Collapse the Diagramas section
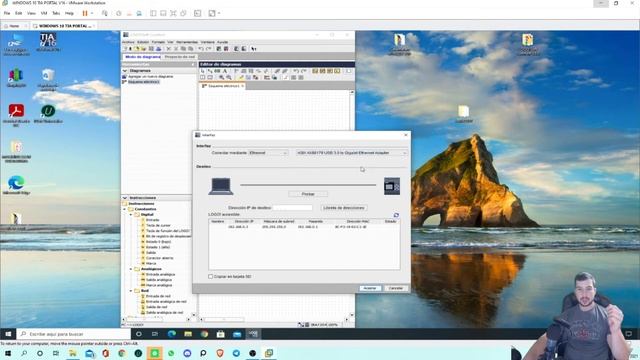Viewport: 640px width, 360px height. click(x=125, y=71)
